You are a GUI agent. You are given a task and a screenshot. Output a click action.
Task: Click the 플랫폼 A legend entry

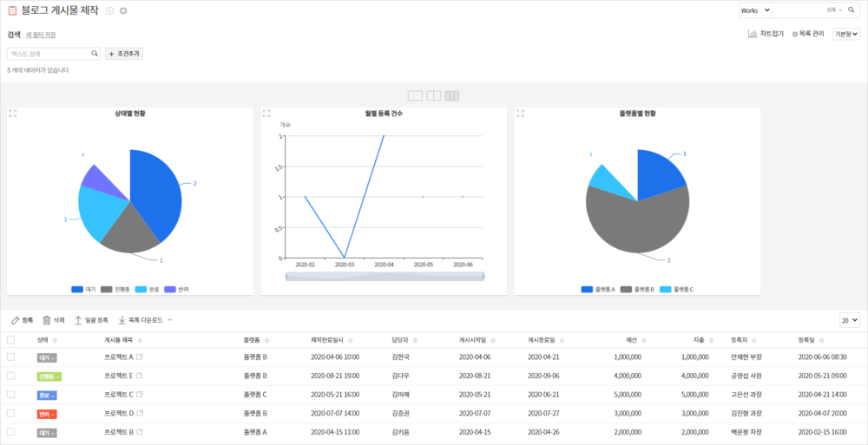click(598, 290)
